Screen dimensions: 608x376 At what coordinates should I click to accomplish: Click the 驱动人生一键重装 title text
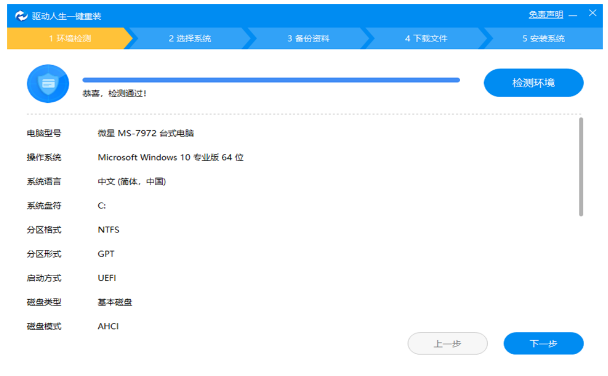point(66,16)
